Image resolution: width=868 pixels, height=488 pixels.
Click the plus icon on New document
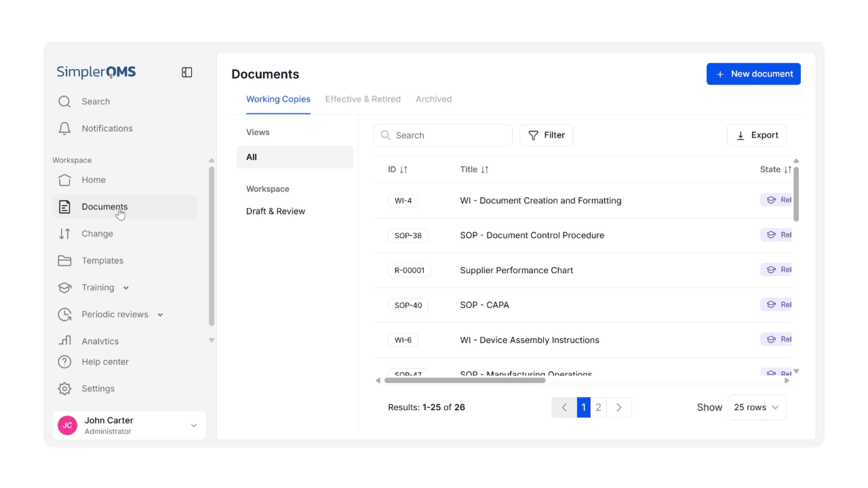point(720,74)
